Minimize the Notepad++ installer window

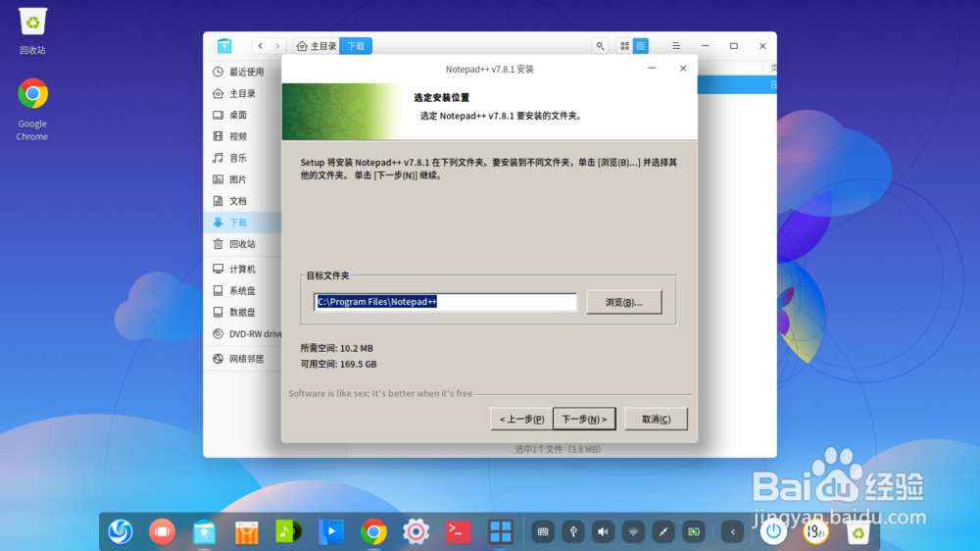point(652,69)
